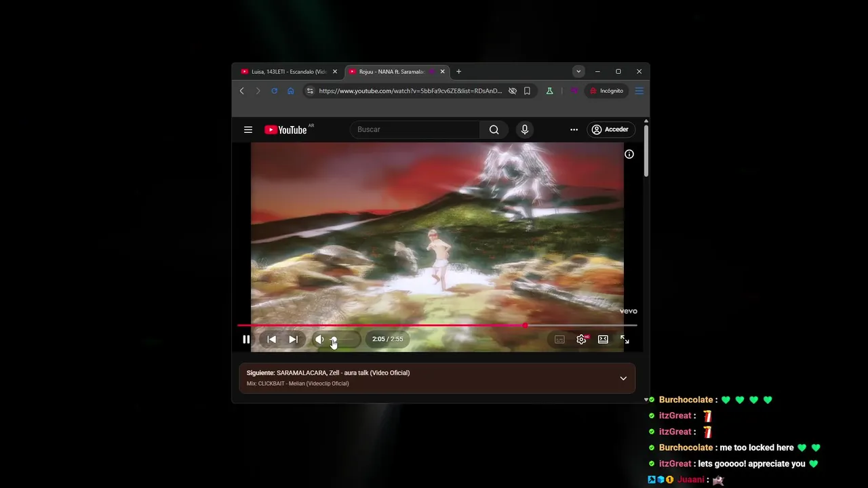The height and width of the screenshot is (488, 868).
Task: Click the 2:05 / 2:55 time display
Action: (387, 340)
